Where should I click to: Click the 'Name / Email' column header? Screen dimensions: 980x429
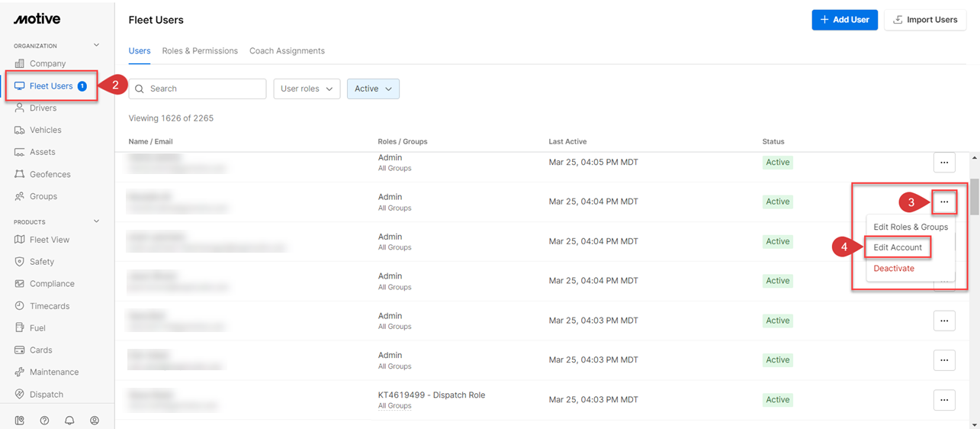(150, 142)
